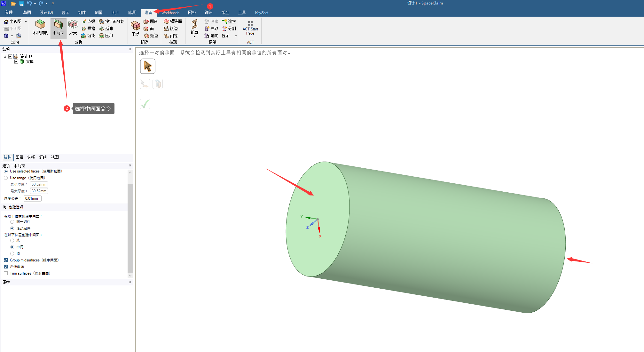
Task: Click the 错误面 bad faces tool
Action: tap(173, 21)
